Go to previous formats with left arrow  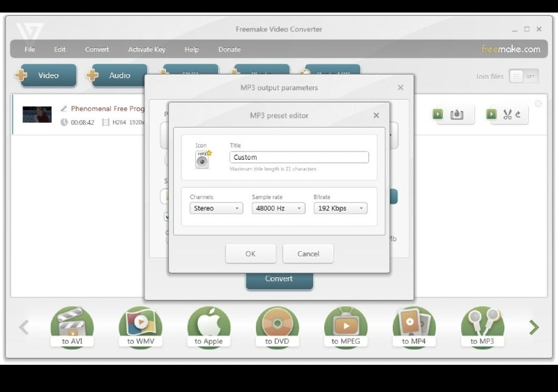point(24,327)
